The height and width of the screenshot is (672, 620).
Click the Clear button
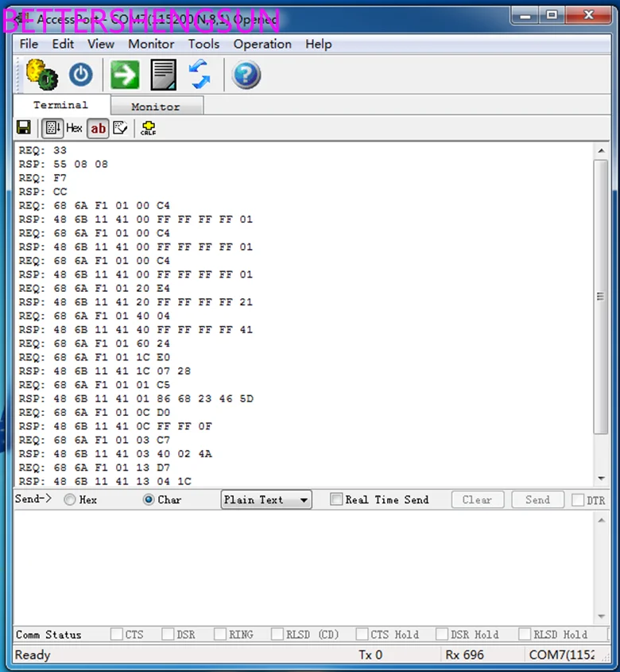point(477,499)
